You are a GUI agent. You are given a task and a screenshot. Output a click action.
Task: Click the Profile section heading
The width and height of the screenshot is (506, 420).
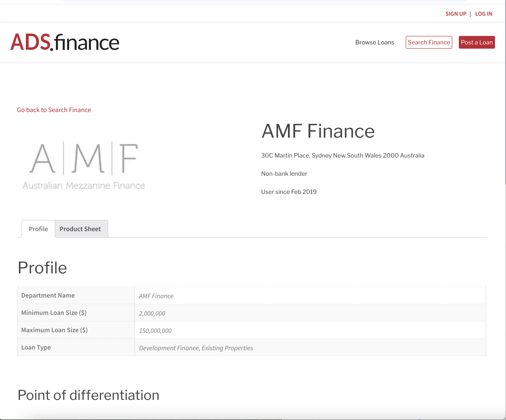42,268
